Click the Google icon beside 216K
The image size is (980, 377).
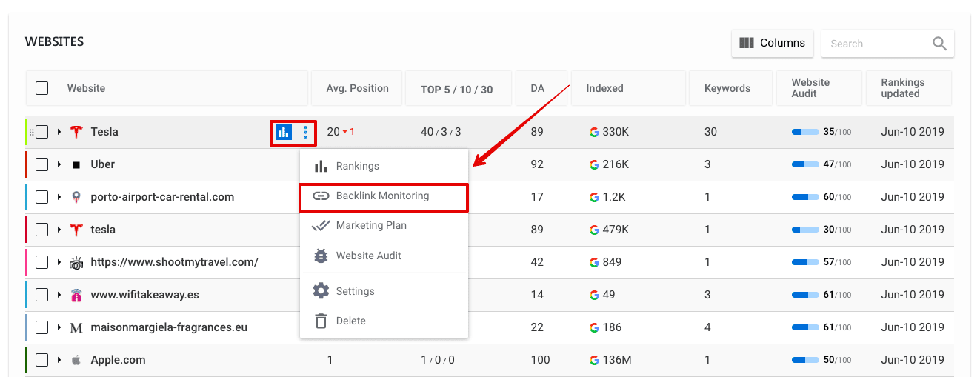pyautogui.click(x=594, y=164)
